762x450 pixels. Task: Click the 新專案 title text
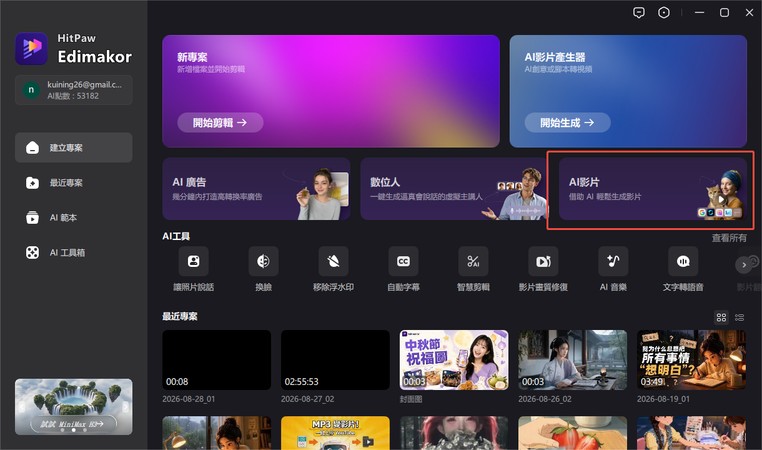pyautogui.click(x=192, y=57)
